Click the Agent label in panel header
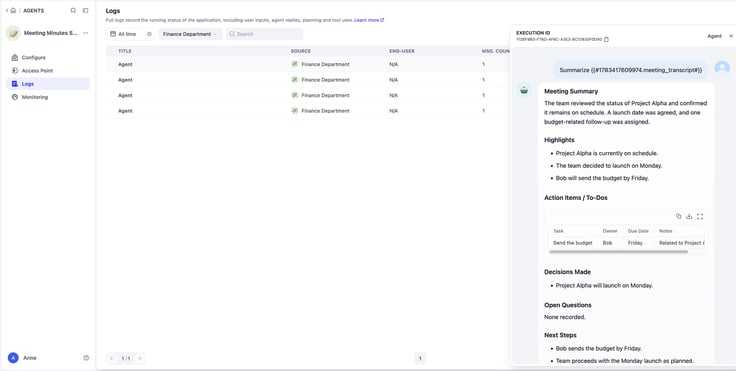The width and height of the screenshot is (736, 371). pos(714,36)
